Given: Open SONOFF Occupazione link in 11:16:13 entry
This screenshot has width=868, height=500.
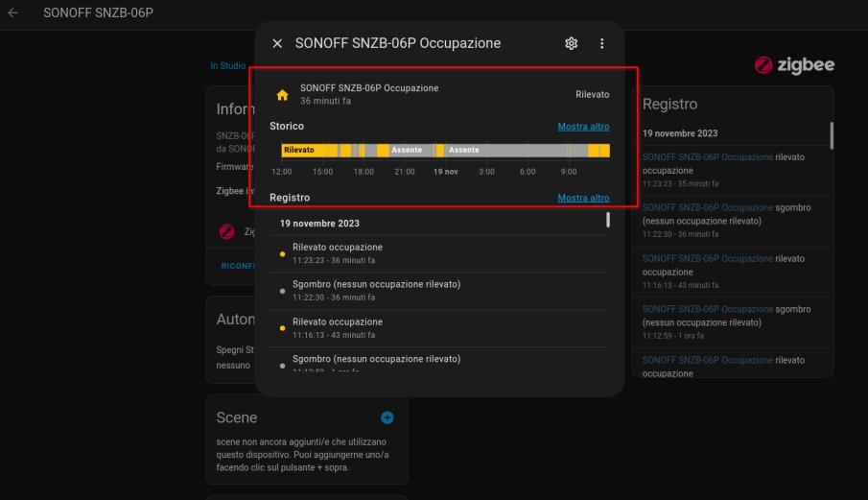Looking at the screenshot, I should point(708,258).
